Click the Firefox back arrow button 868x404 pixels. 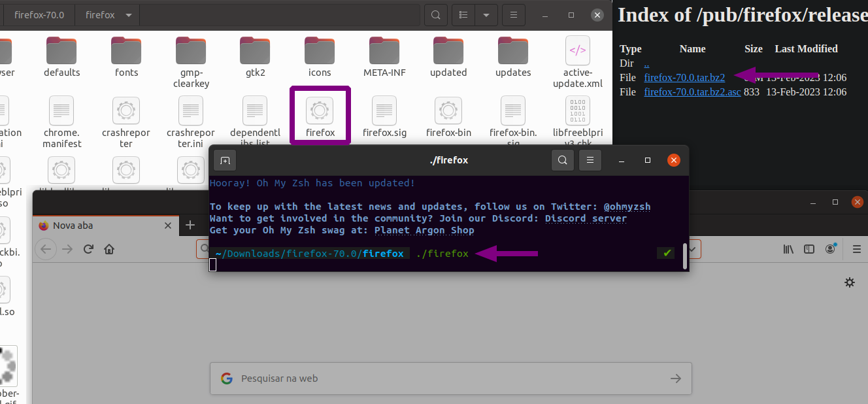pos(45,249)
